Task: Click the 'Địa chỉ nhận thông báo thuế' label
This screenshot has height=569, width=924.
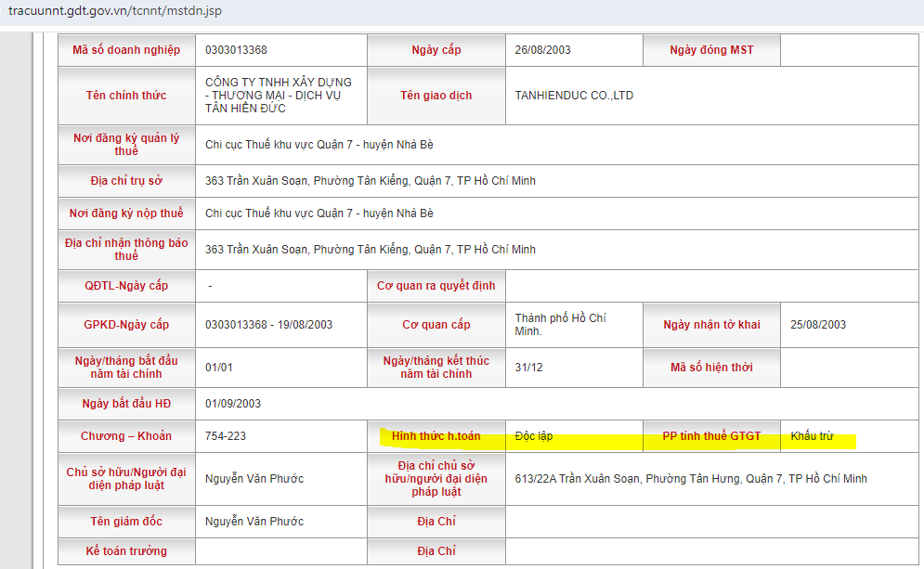Action: pos(126,249)
